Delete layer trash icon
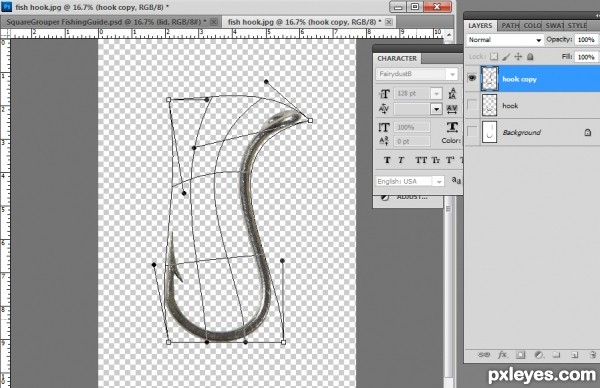This screenshot has height=388, width=600. click(593, 355)
